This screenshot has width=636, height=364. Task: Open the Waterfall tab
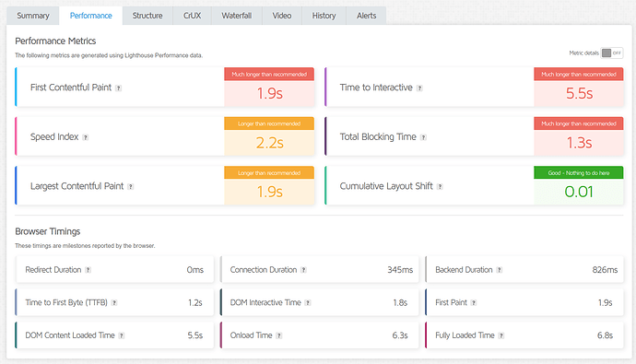point(237,16)
